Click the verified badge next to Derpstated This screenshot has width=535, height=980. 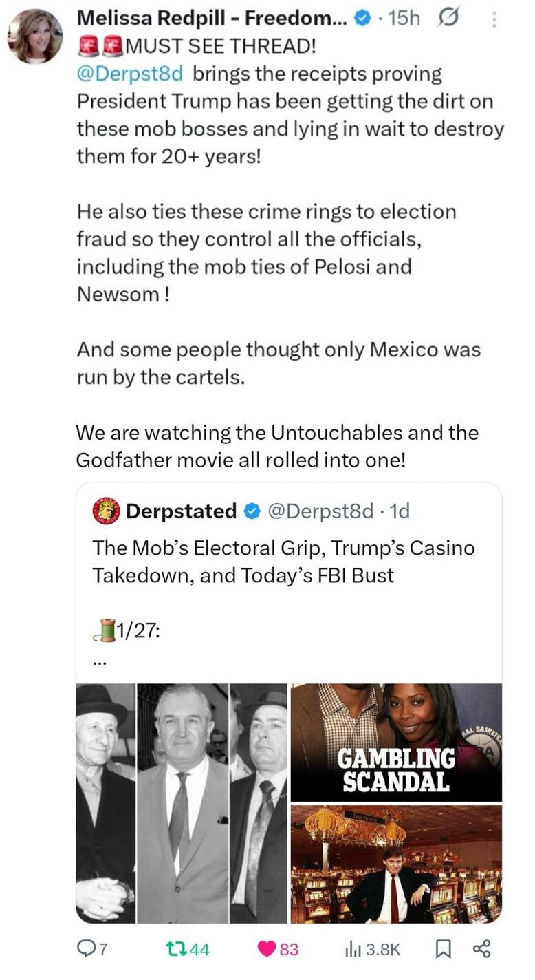click(252, 511)
